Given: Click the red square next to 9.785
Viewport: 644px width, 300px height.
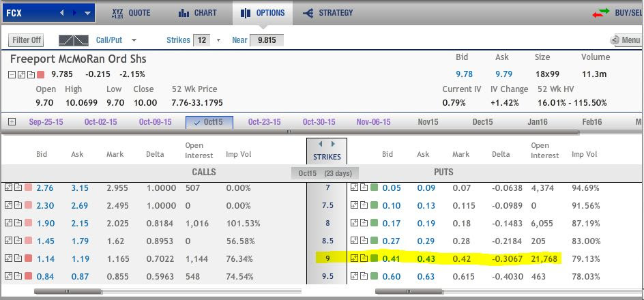Looking at the screenshot, I should (41, 75).
